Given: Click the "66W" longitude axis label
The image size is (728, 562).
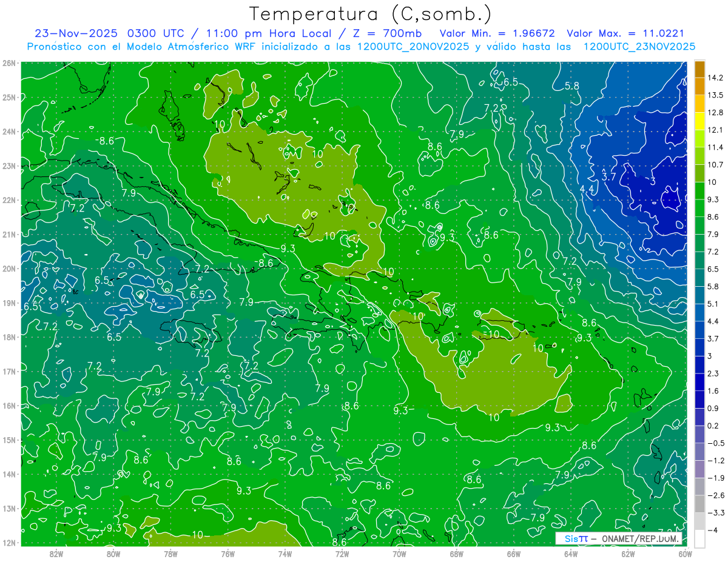Looking at the screenshot, I should coord(513,554).
